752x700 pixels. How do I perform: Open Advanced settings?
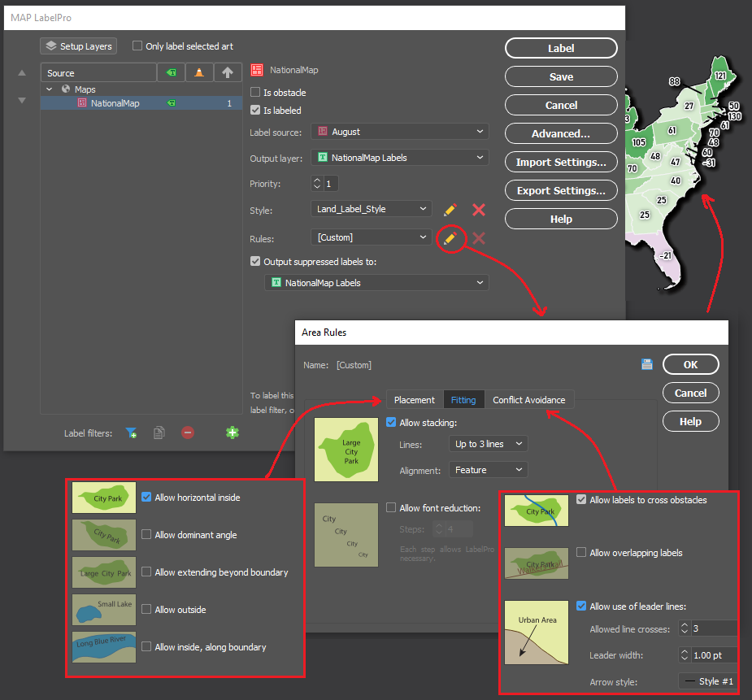pos(561,133)
